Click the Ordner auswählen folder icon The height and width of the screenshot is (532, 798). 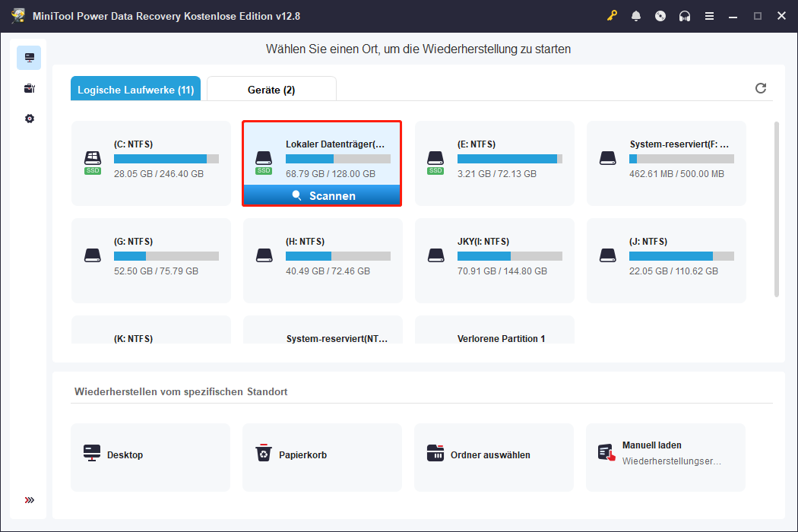tap(435, 453)
